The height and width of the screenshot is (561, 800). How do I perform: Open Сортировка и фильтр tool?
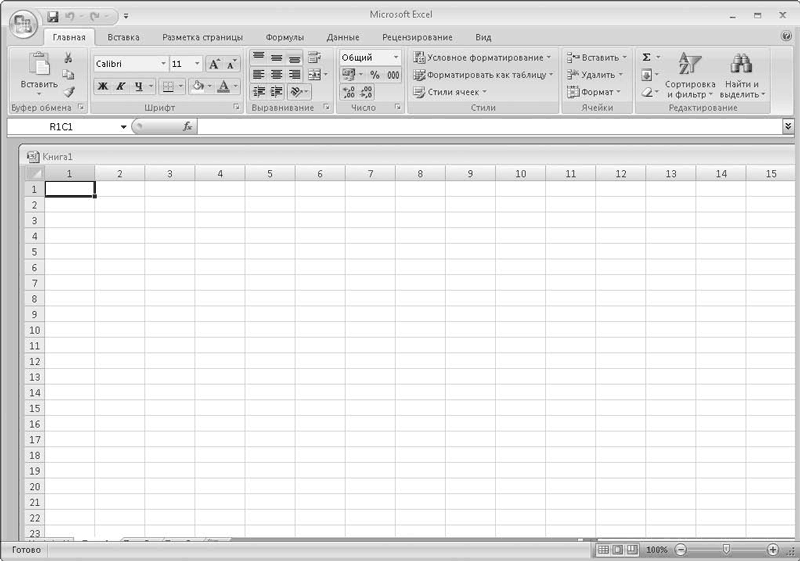click(x=690, y=77)
